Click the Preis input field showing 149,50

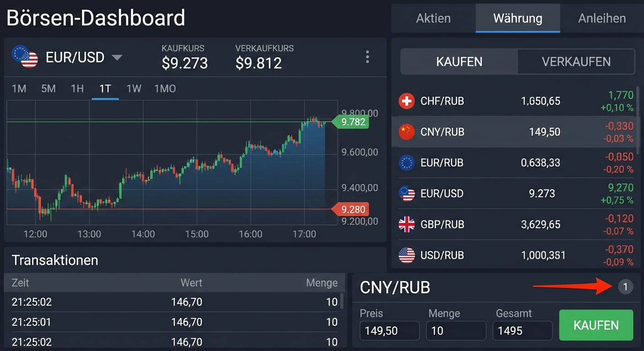tap(389, 330)
